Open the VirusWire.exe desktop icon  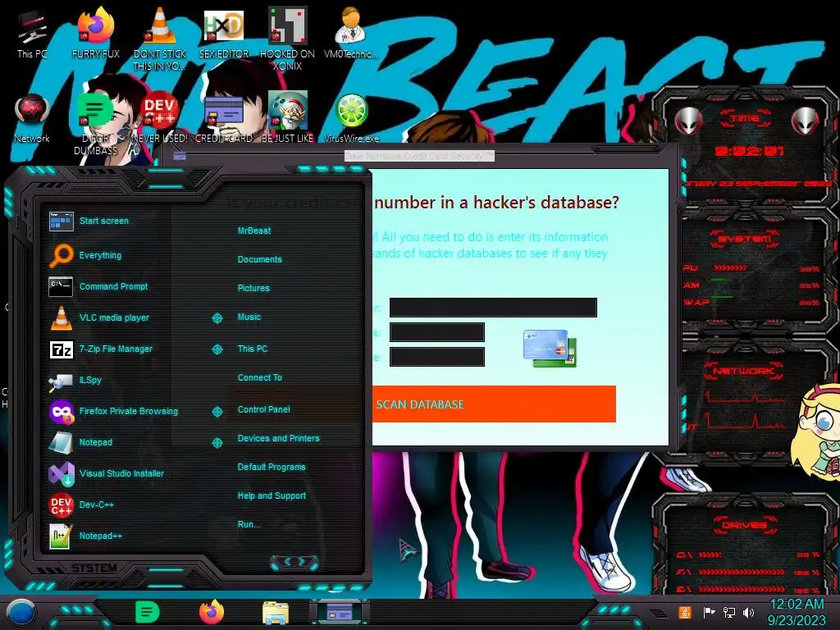click(351, 118)
